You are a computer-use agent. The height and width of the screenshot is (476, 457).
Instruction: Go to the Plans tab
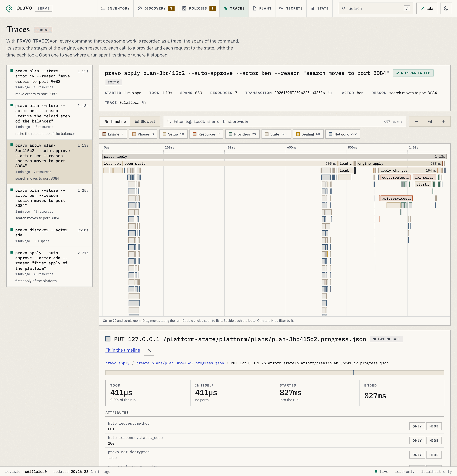[262, 9]
